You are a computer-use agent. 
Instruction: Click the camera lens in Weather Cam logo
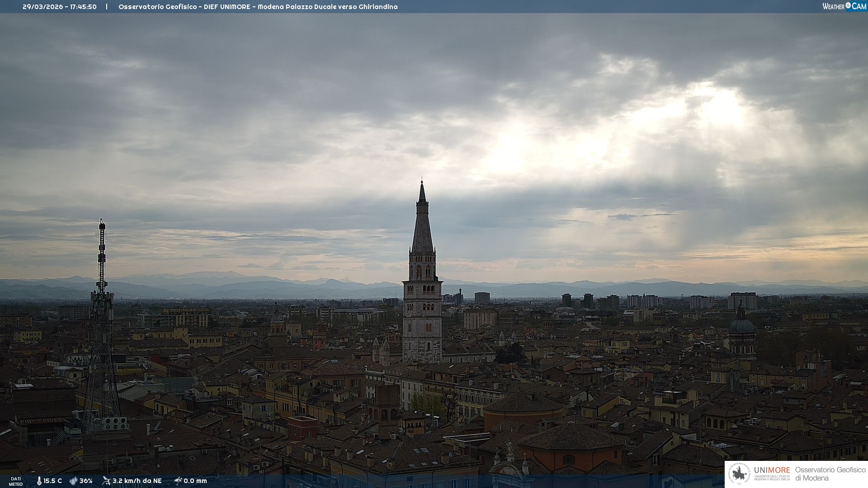tap(848, 5)
